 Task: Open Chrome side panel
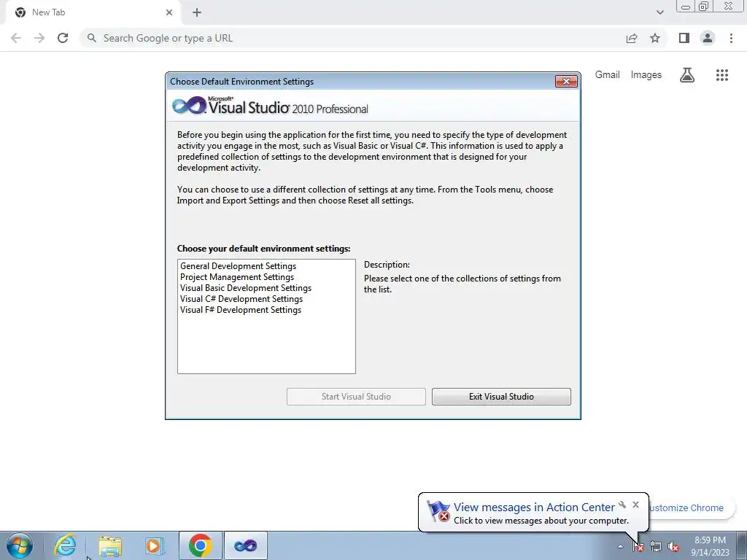(684, 38)
